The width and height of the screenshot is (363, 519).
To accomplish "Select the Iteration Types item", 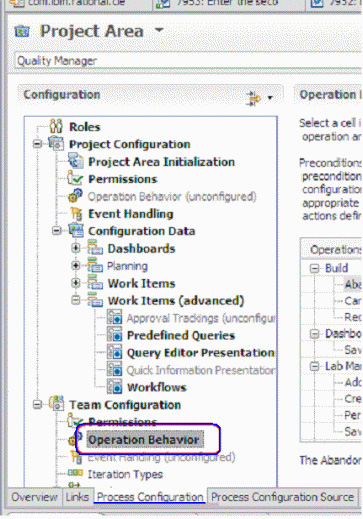I will [125, 474].
